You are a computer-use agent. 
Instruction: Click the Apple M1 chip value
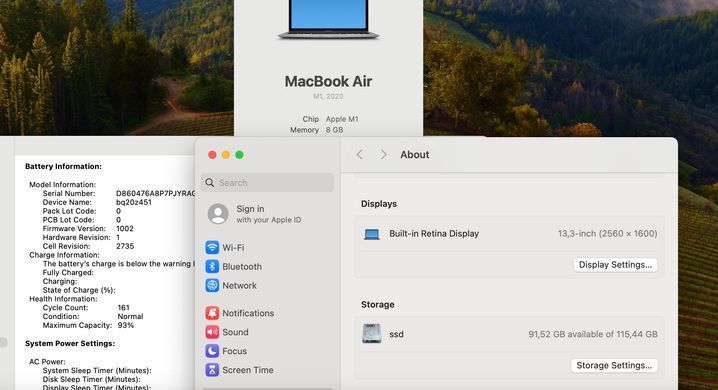tap(342, 119)
